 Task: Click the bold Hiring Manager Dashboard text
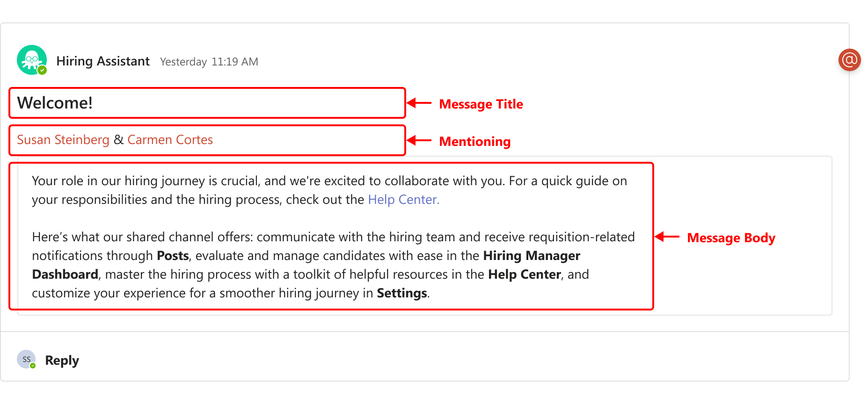click(532, 256)
